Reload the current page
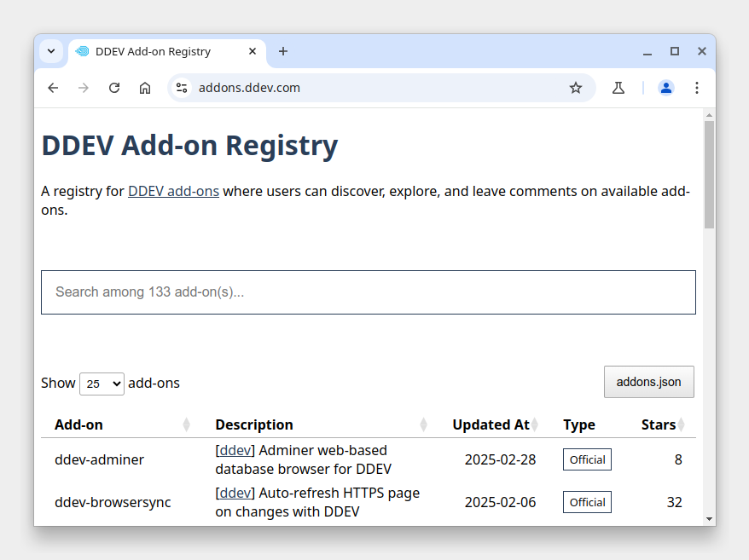749x560 pixels. click(114, 88)
